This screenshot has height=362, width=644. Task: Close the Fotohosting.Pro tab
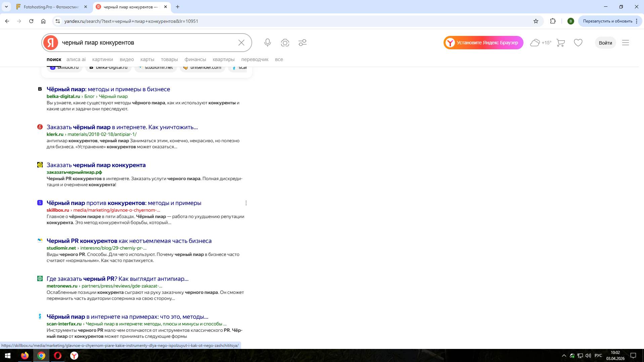click(x=86, y=7)
